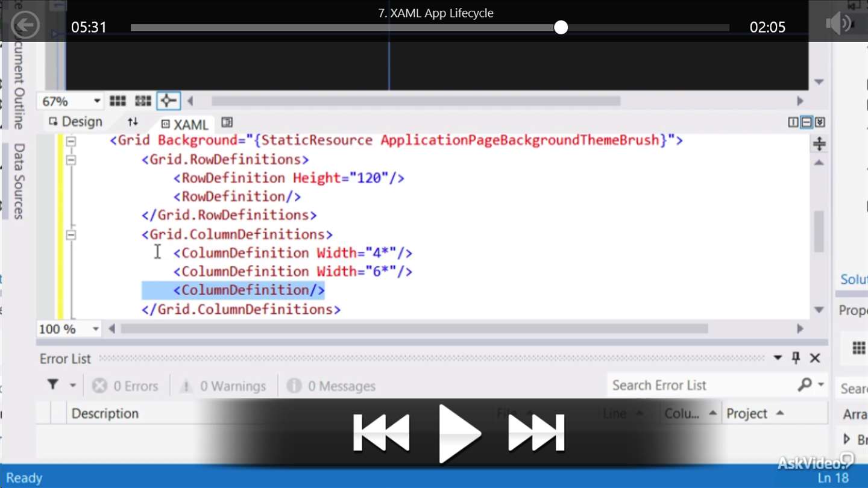Collapse the Grid.RowDefinitions outline box
This screenshot has height=488, width=868.
71,160
